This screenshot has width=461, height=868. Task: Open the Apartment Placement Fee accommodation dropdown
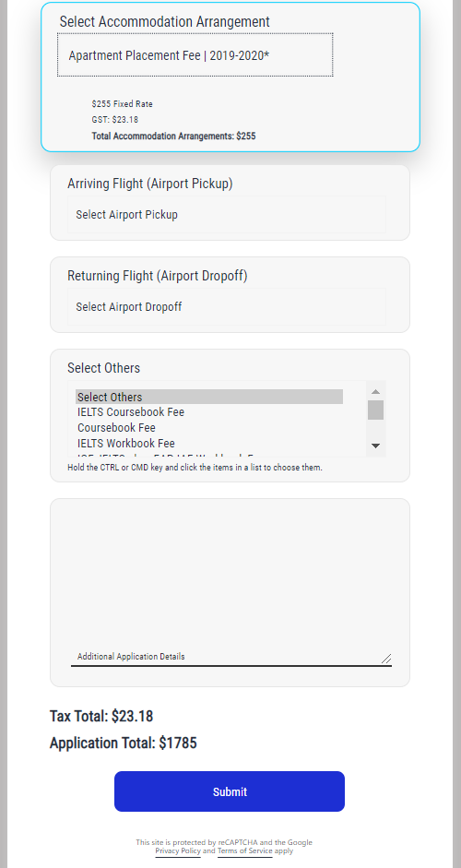(195, 54)
